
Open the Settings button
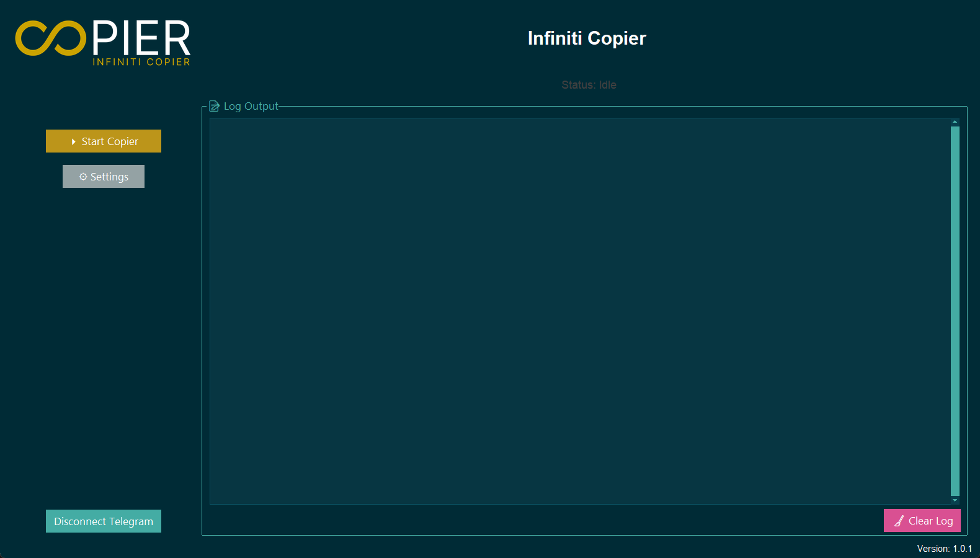[x=104, y=176]
